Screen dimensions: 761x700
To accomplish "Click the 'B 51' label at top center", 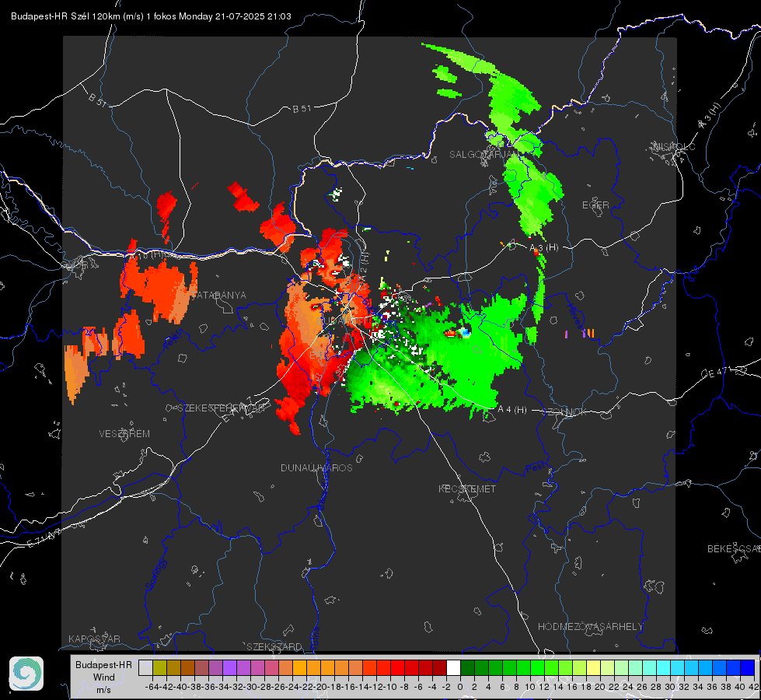I will (302, 109).
